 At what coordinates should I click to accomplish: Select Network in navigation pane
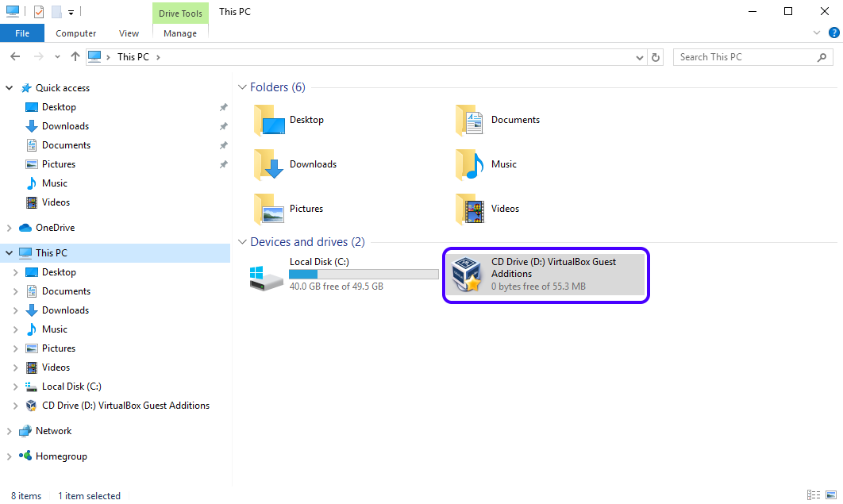point(53,431)
